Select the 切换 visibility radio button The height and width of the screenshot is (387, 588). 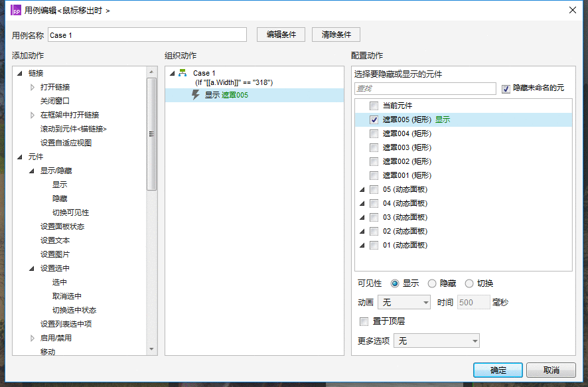pyautogui.click(x=469, y=283)
